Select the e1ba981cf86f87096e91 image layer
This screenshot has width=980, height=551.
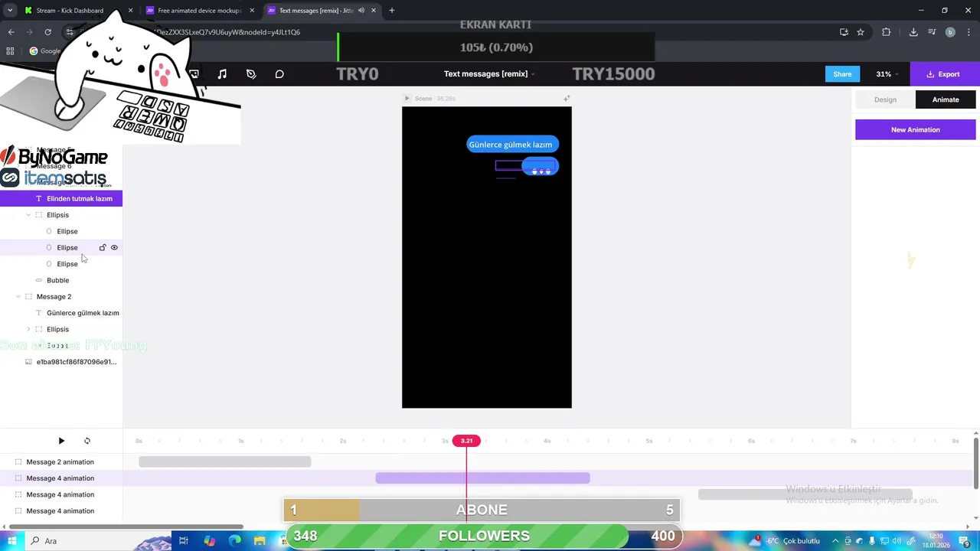click(61, 362)
